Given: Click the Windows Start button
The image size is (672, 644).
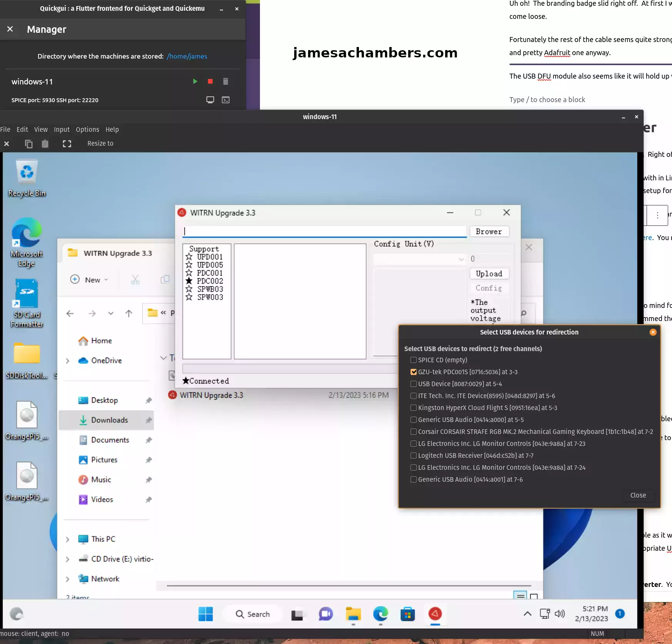Looking at the screenshot, I should point(206,614).
